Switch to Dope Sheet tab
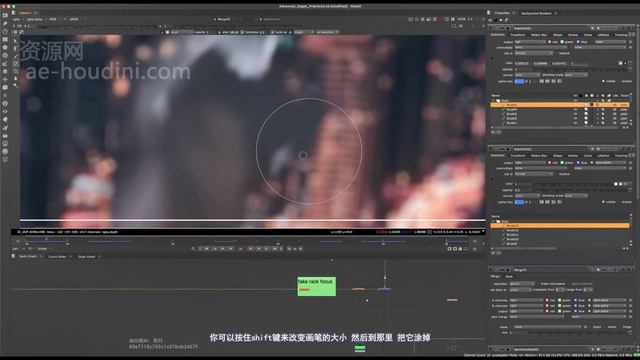Screen dimensions: 640x360 [x=87, y=256]
